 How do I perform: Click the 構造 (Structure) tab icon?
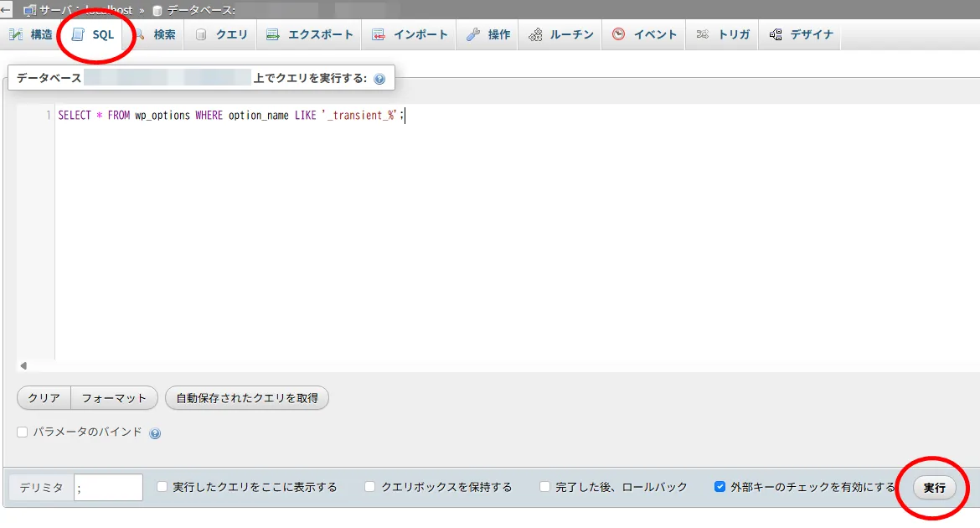[x=16, y=34]
